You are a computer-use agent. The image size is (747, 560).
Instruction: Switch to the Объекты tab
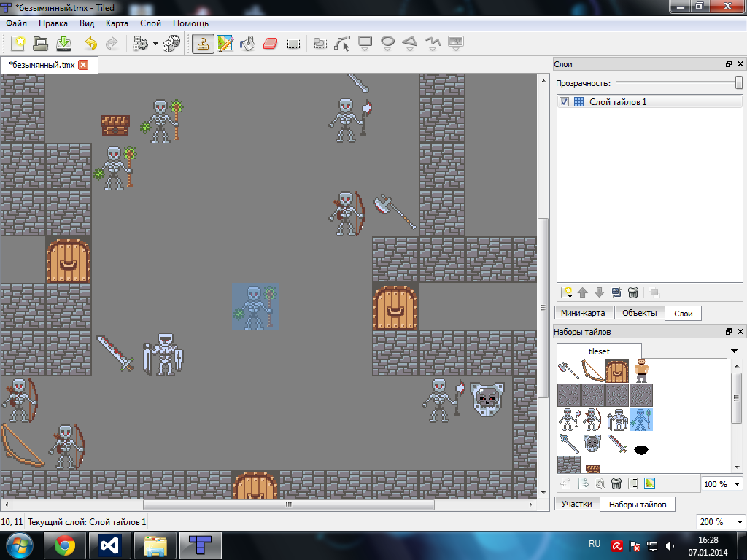(x=639, y=313)
